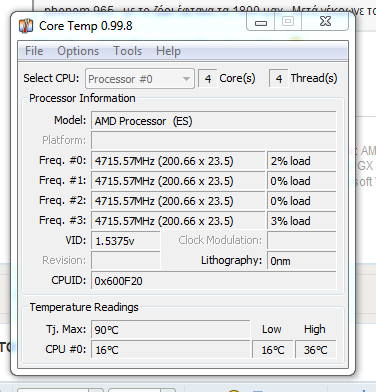Click the Freq. #0 frequency value field
Viewport: 376px width, 392px height.
click(178, 161)
